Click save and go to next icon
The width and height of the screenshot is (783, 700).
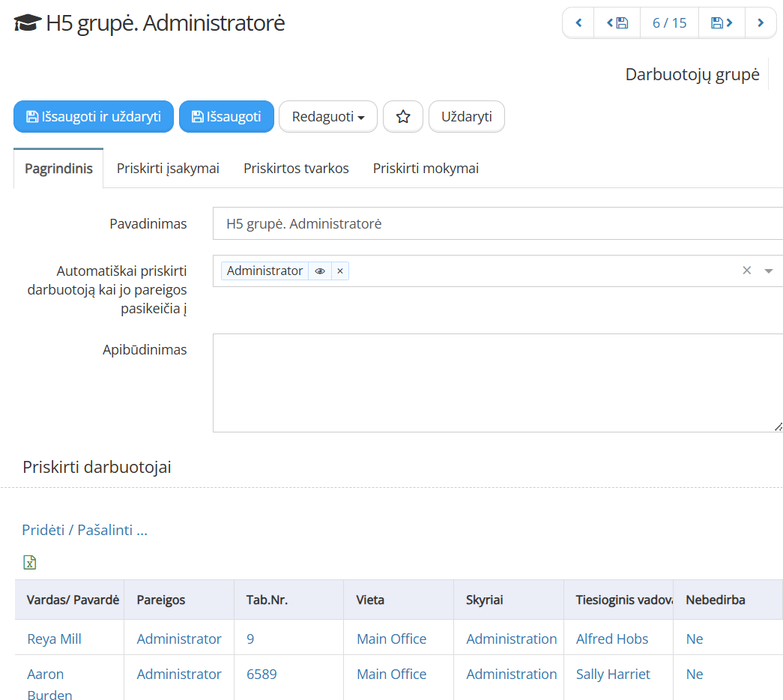(x=722, y=23)
